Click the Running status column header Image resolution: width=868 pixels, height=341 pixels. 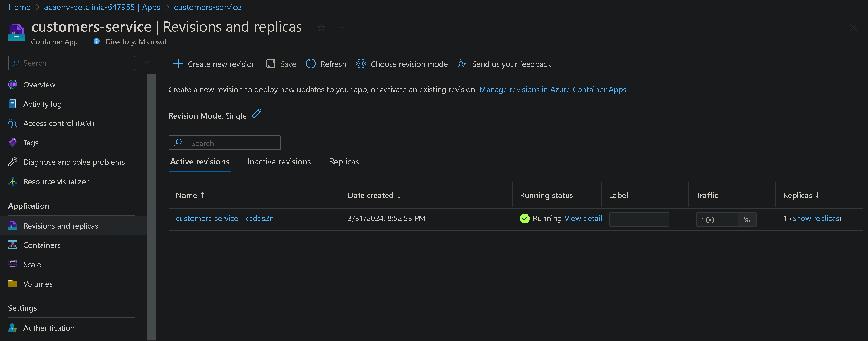tap(546, 195)
